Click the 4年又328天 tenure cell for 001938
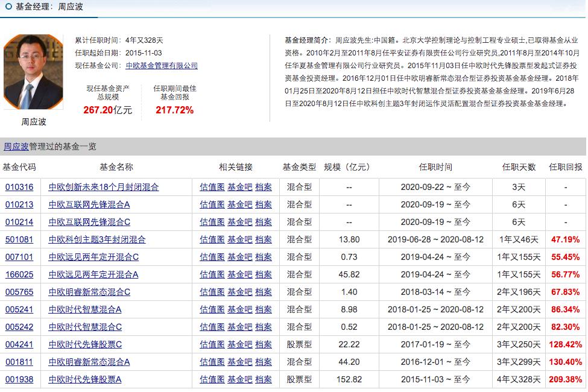588x392 pixels. click(x=519, y=379)
